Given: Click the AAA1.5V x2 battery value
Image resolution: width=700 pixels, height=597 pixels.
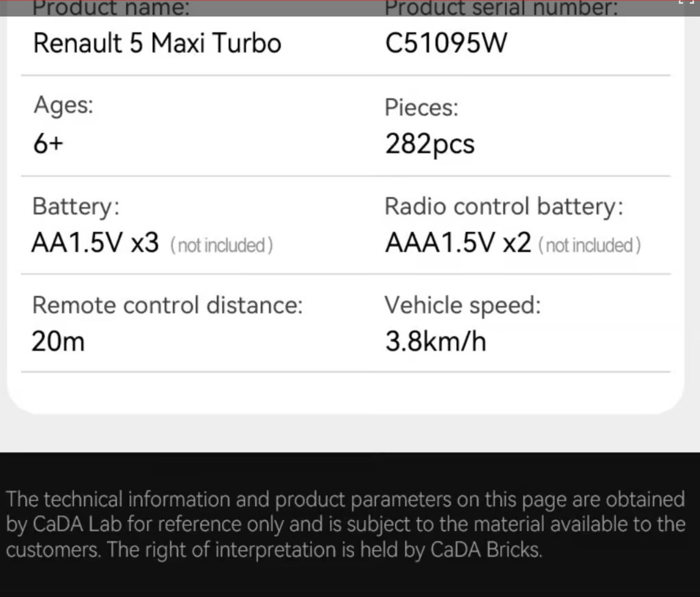Looking at the screenshot, I should pyautogui.click(x=458, y=243).
